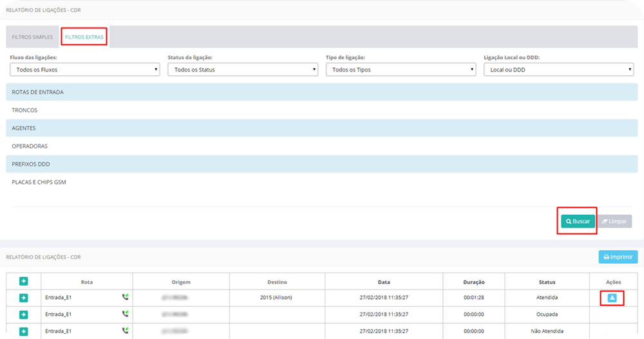Screen dimensions: 644x339
Task: Open the Ligação Local ou DDD dropdown
Action: coord(558,69)
